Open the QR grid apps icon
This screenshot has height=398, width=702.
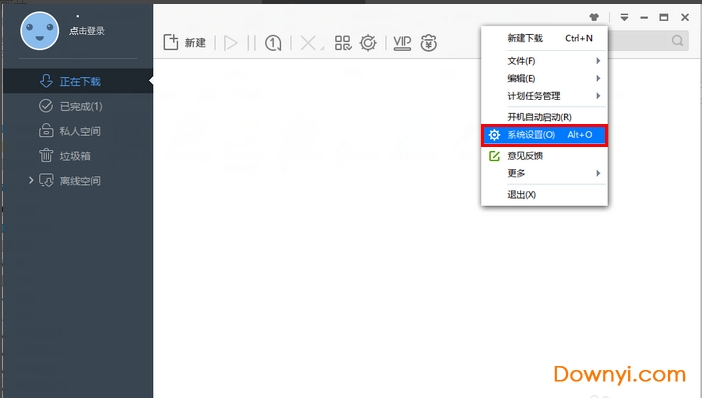[343, 43]
